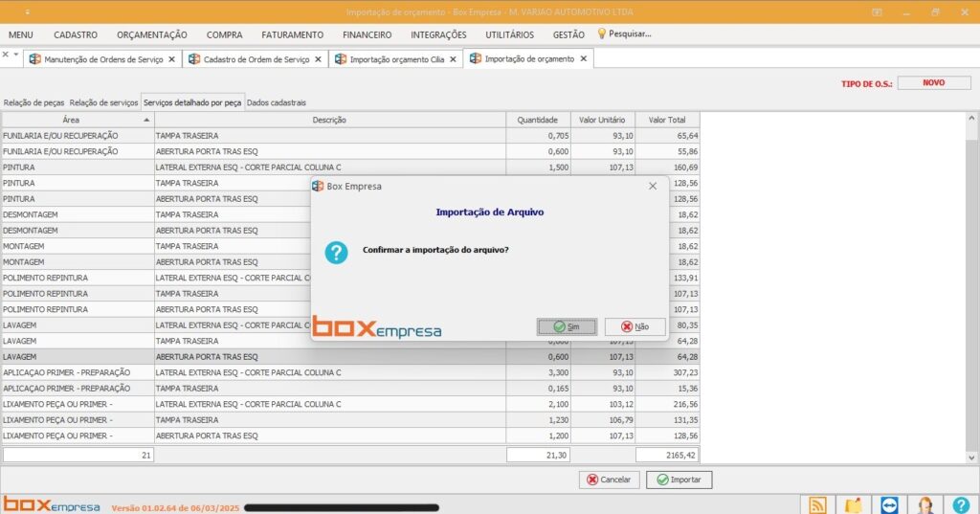The width and height of the screenshot is (980, 514).
Task: Confirm import with the Sim button
Action: coord(567,326)
